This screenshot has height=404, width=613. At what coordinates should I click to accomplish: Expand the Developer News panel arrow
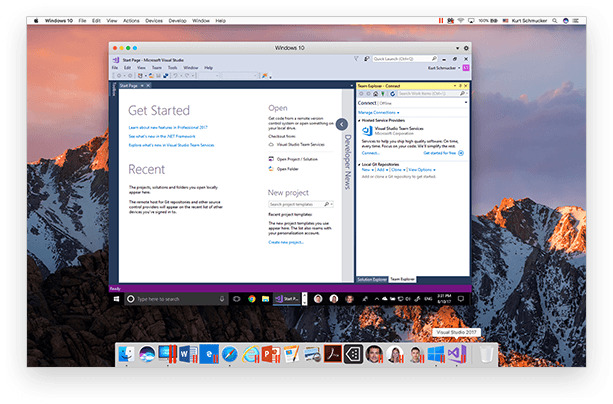tap(342, 124)
